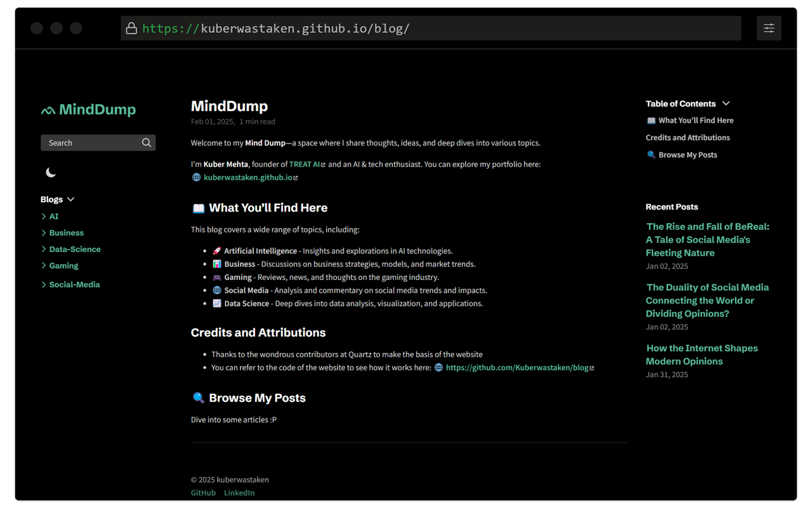The image size is (812, 508).
Task: Click the magnifier icon beside Browse My Posts heading
Action: [x=199, y=398]
